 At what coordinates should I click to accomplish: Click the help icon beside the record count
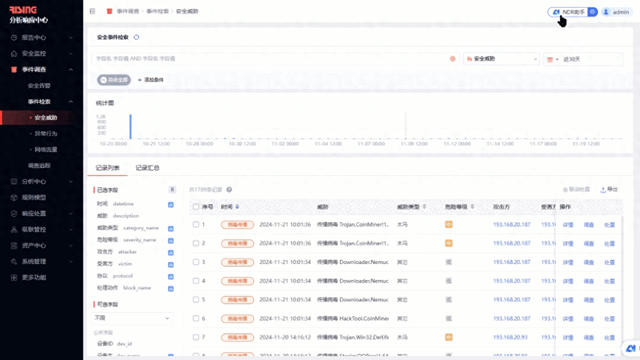229,189
